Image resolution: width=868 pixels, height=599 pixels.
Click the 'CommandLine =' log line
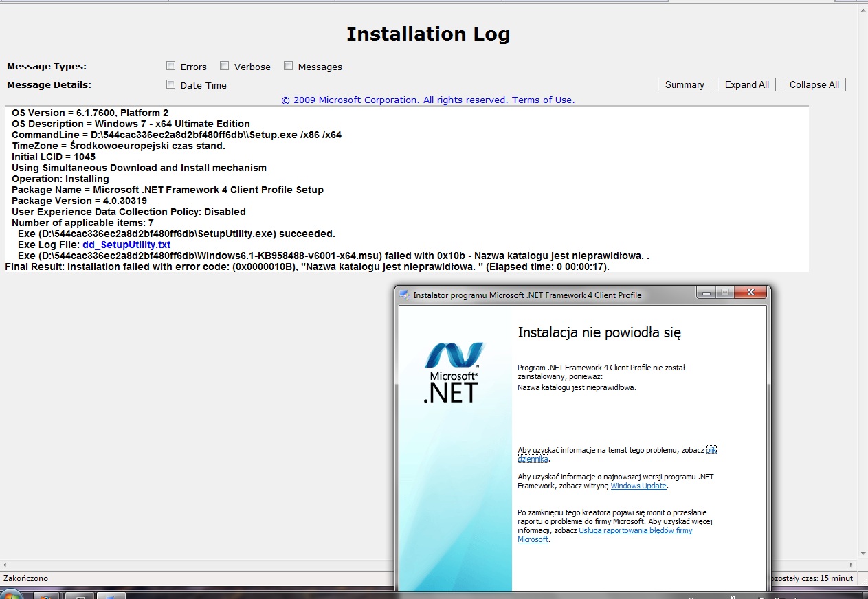[x=177, y=135]
